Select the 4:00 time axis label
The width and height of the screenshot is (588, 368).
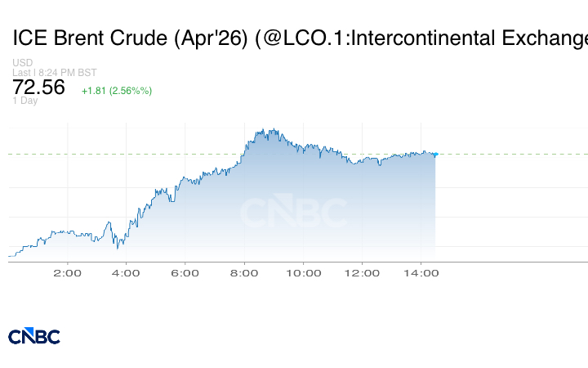click(x=126, y=273)
